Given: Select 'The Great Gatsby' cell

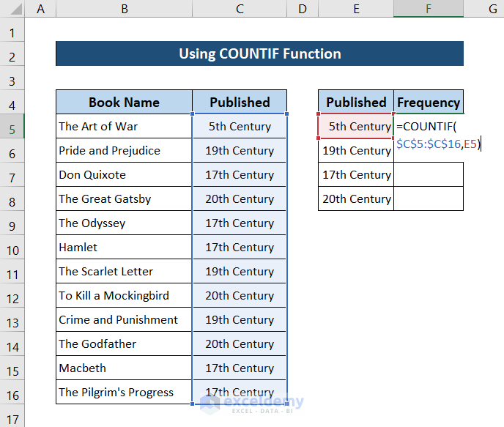Looking at the screenshot, I should coord(125,198).
